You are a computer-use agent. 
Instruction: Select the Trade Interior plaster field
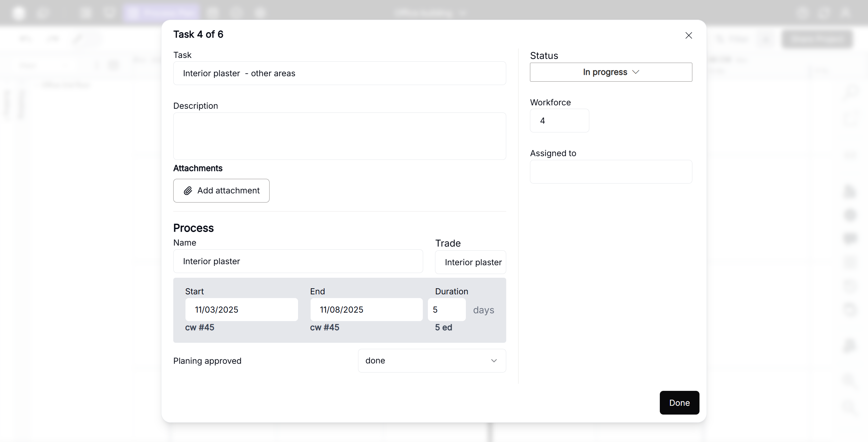(x=470, y=262)
